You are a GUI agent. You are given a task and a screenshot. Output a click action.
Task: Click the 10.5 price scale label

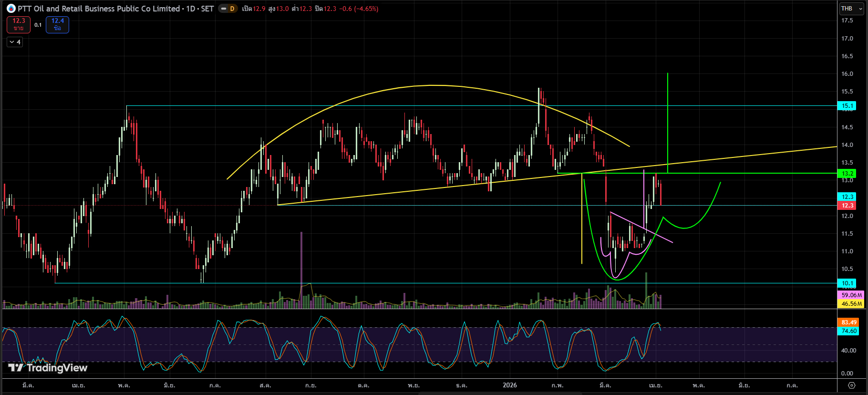coord(847,269)
